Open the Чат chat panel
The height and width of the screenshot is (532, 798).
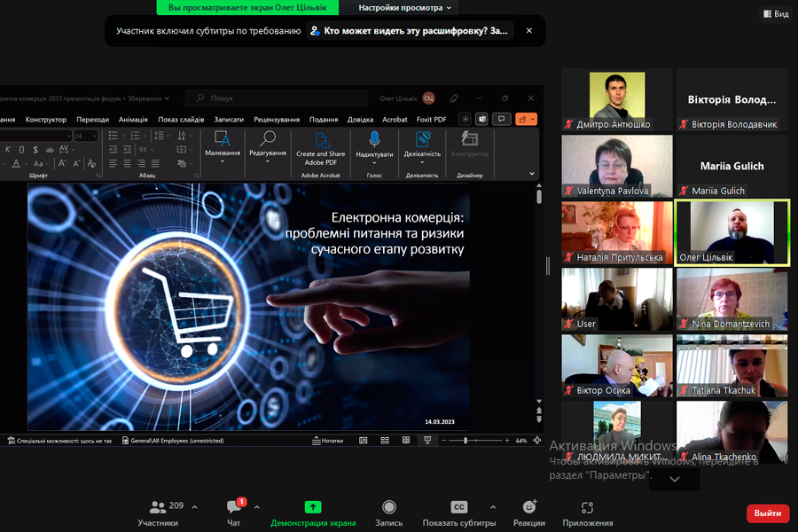234,512
